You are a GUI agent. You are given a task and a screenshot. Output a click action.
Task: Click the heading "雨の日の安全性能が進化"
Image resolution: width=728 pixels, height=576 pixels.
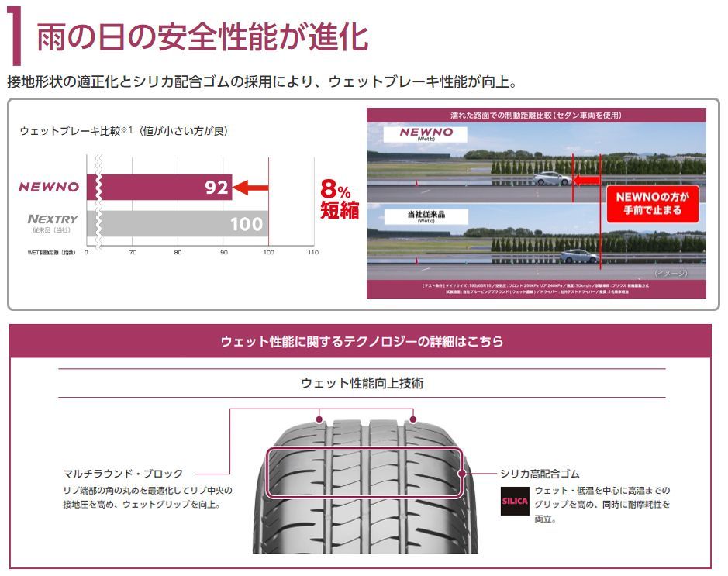point(202,36)
